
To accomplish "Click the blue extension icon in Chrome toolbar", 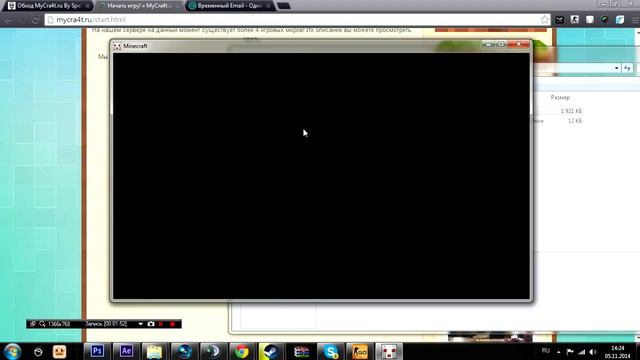I will coord(620,20).
